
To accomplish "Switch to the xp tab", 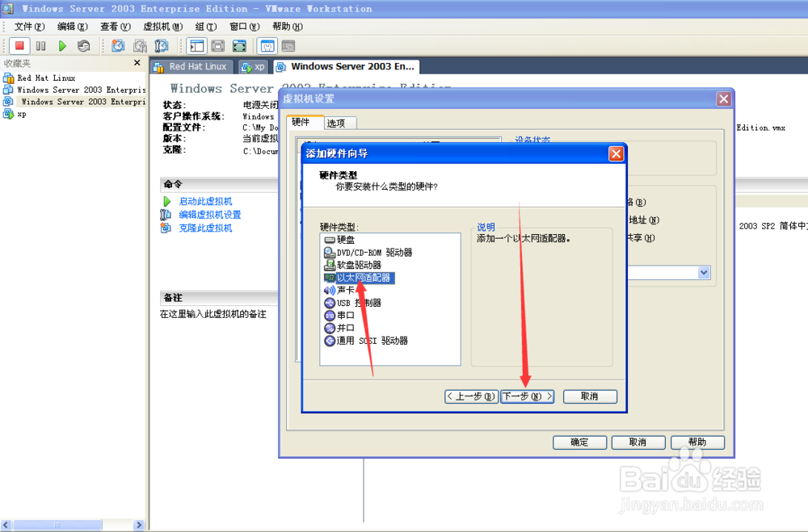I will click(x=254, y=66).
